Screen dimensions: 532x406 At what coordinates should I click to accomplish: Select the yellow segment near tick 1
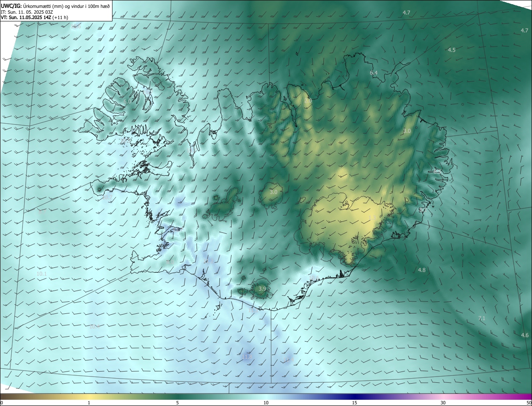coord(89,396)
